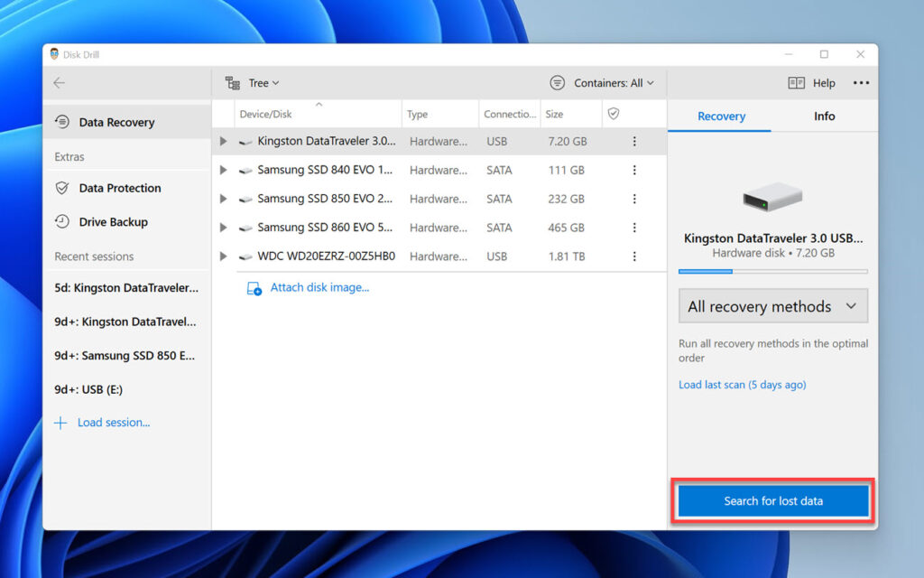
Task: Click the filter icon beside Containers
Action: 558,82
